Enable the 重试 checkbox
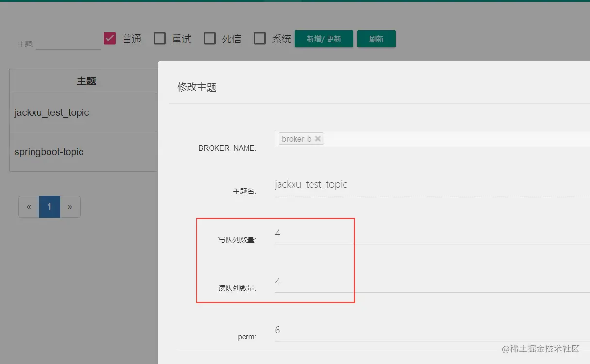The image size is (590, 364). [x=160, y=38]
